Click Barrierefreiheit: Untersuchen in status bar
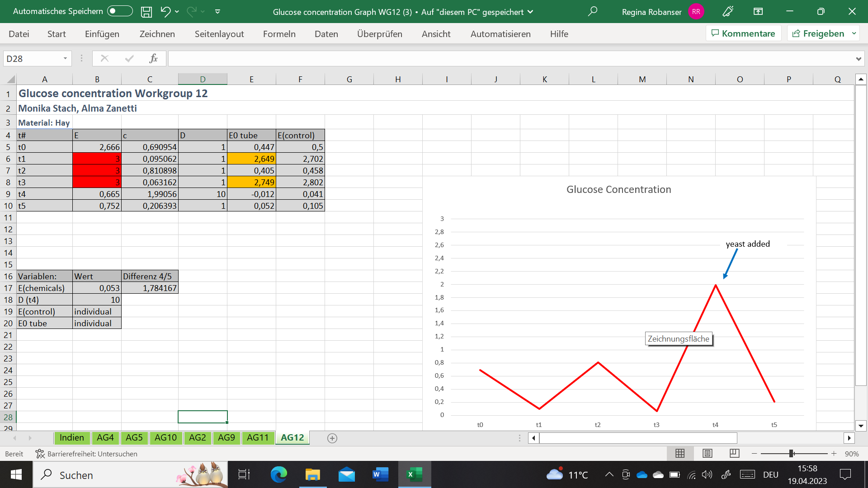868x488 pixels. [87, 454]
